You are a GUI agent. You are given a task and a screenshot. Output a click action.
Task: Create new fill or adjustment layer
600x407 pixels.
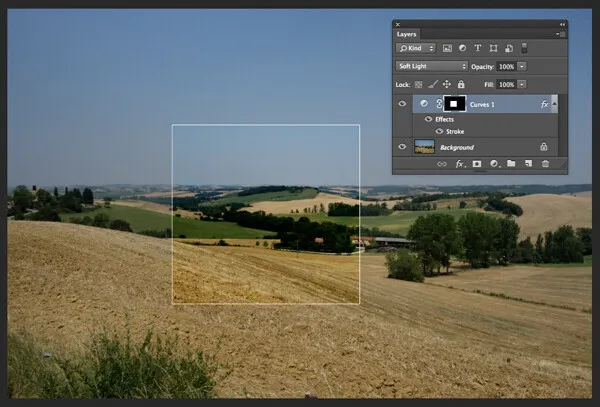494,163
